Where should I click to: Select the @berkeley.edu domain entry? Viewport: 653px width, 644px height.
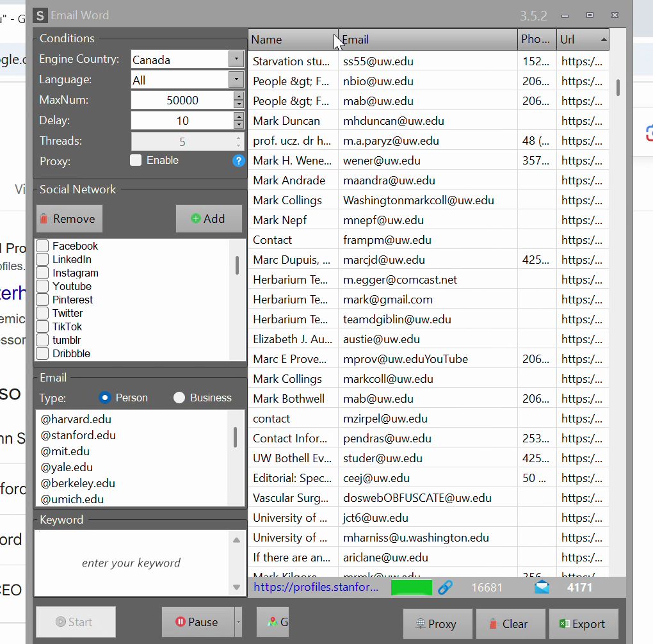78,483
